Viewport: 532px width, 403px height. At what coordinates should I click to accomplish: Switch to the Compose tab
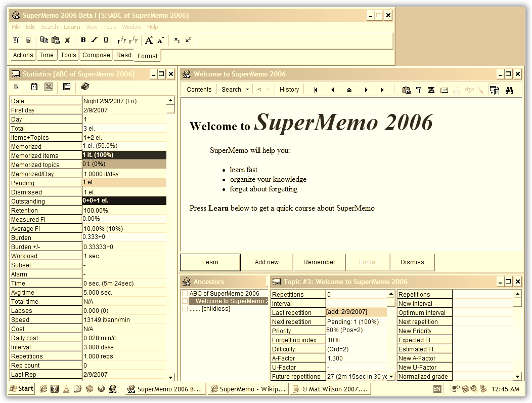(96, 55)
